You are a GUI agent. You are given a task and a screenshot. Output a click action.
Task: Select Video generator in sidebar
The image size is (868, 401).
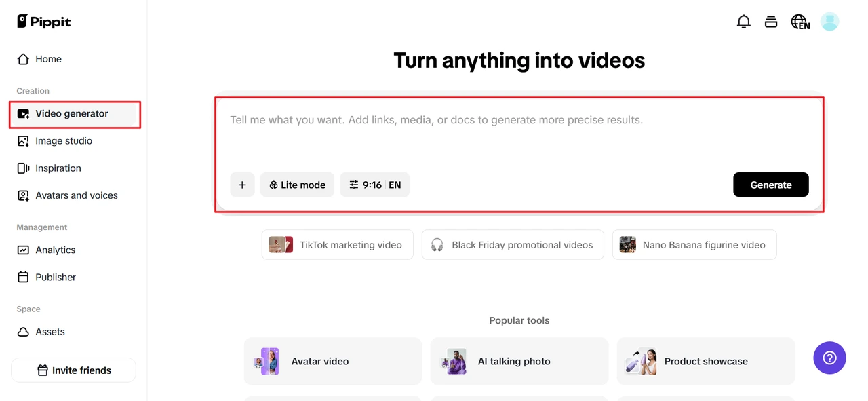pos(72,114)
